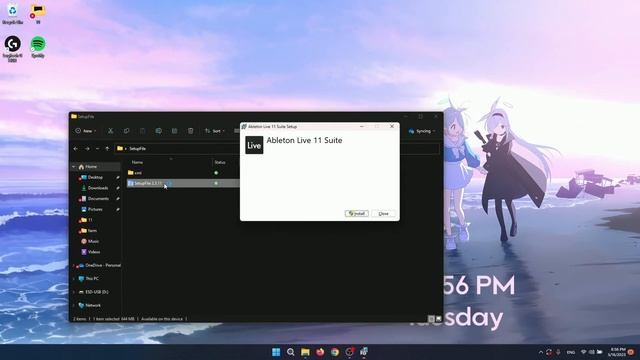Select Network in the sidebar
Image resolution: width=640 pixels, height=360 pixels.
point(93,305)
